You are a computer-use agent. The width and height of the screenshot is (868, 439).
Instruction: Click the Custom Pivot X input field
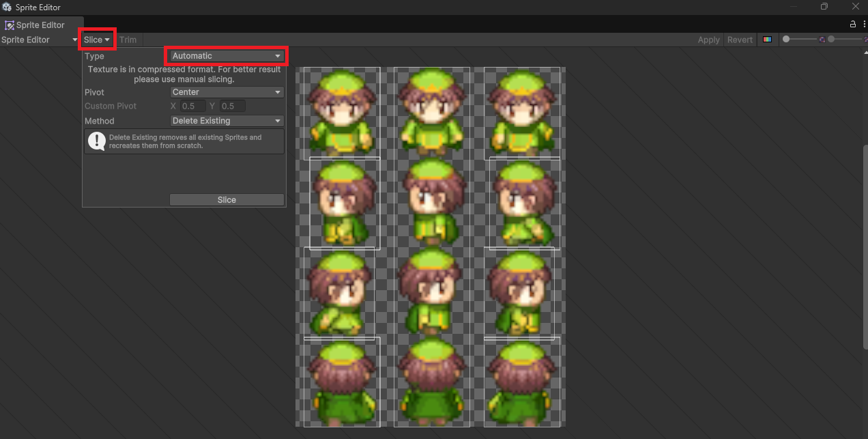click(x=190, y=106)
